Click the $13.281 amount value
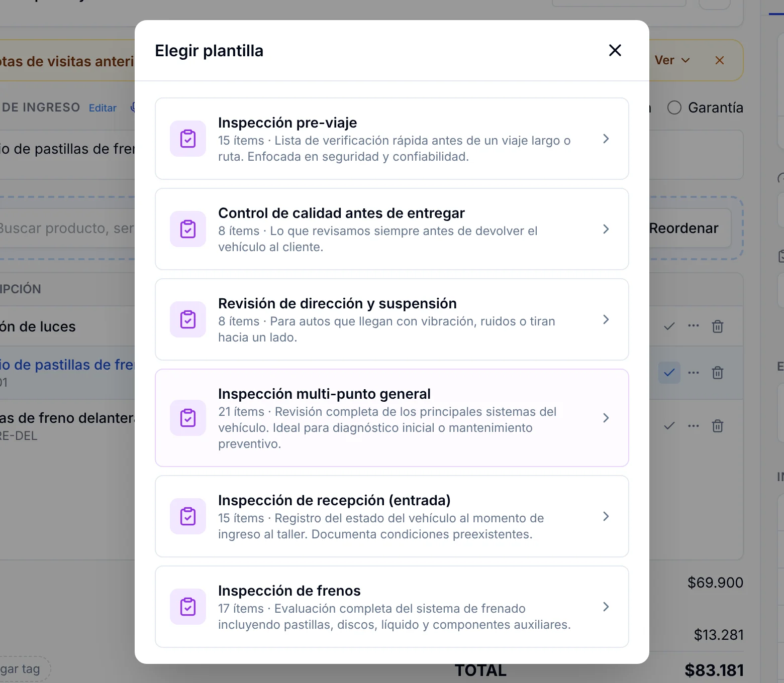 [719, 635]
